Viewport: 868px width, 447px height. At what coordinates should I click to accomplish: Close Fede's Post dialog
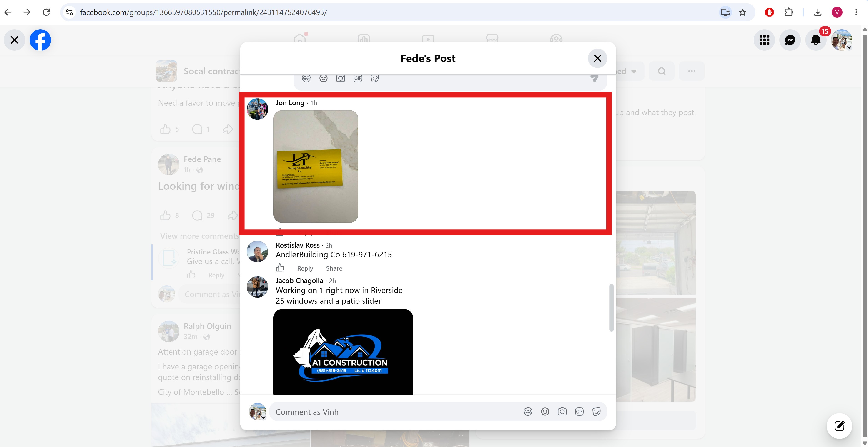[x=597, y=58]
